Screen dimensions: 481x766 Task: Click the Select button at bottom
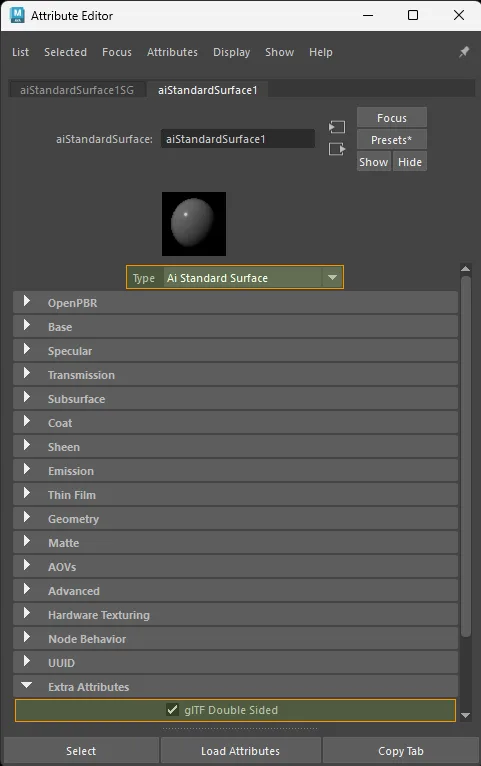click(x=81, y=751)
